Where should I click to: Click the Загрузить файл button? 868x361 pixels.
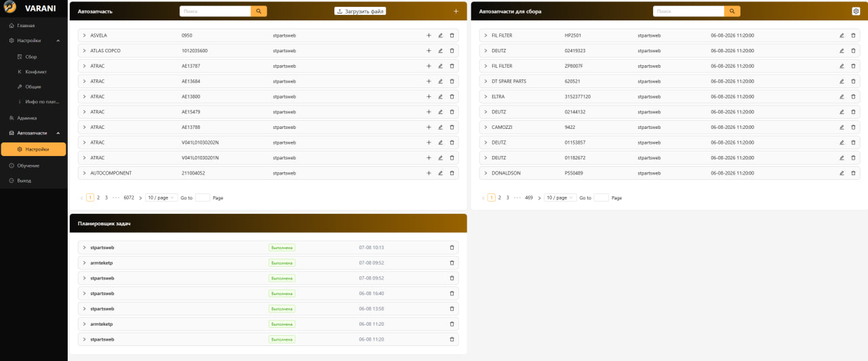(x=361, y=12)
